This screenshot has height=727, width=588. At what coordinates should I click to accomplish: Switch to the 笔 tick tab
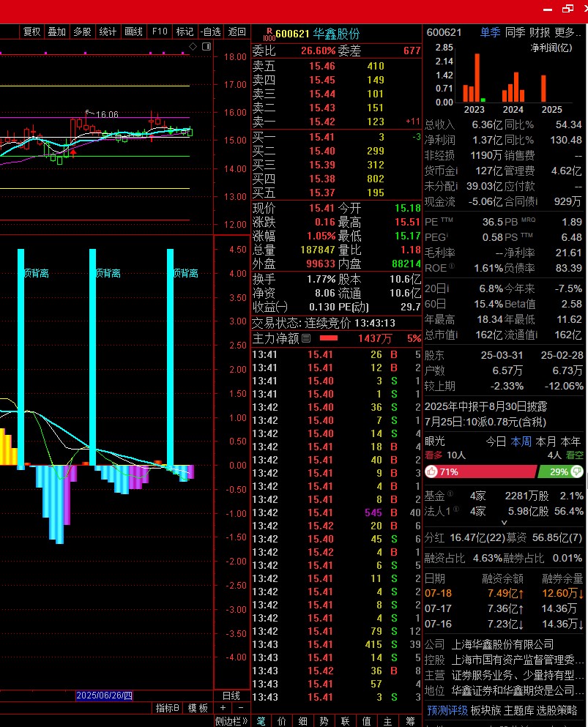tap(261, 721)
